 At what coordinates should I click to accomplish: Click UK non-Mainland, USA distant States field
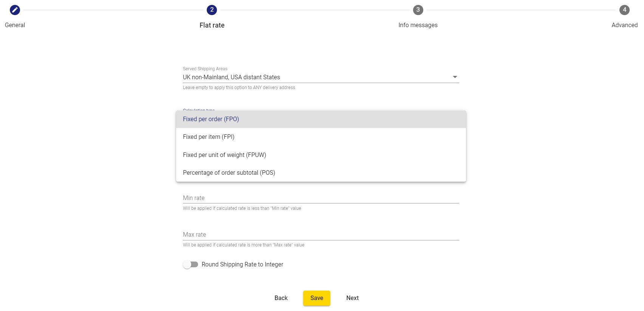click(x=321, y=77)
